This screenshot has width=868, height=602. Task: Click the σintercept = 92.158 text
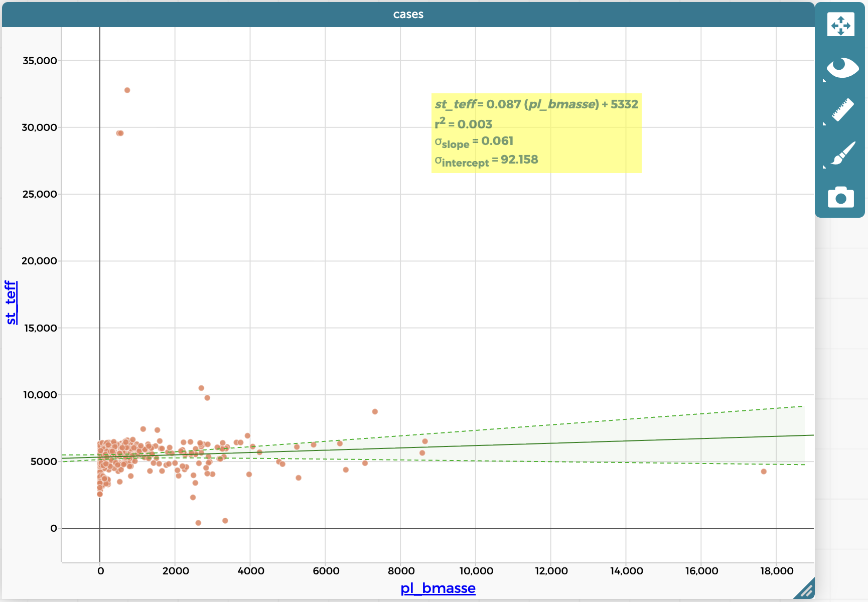coord(486,161)
